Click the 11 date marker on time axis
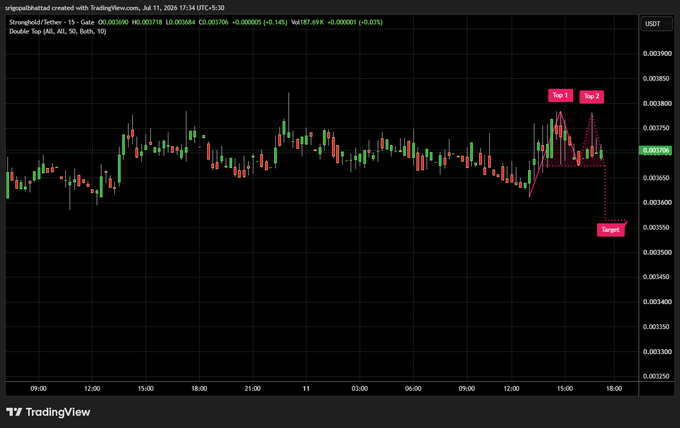This screenshot has width=680, height=428. [x=306, y=389]
